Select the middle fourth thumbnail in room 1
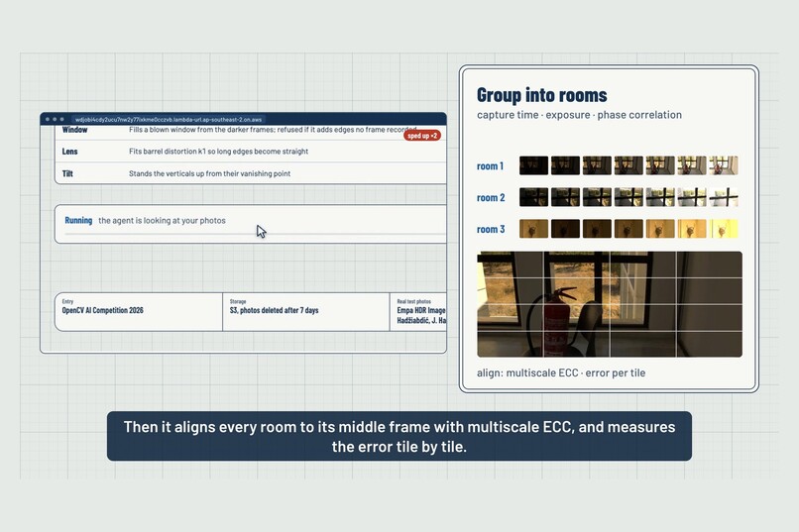The width and height of the screenshot is (799, 532). pos(628,165)
